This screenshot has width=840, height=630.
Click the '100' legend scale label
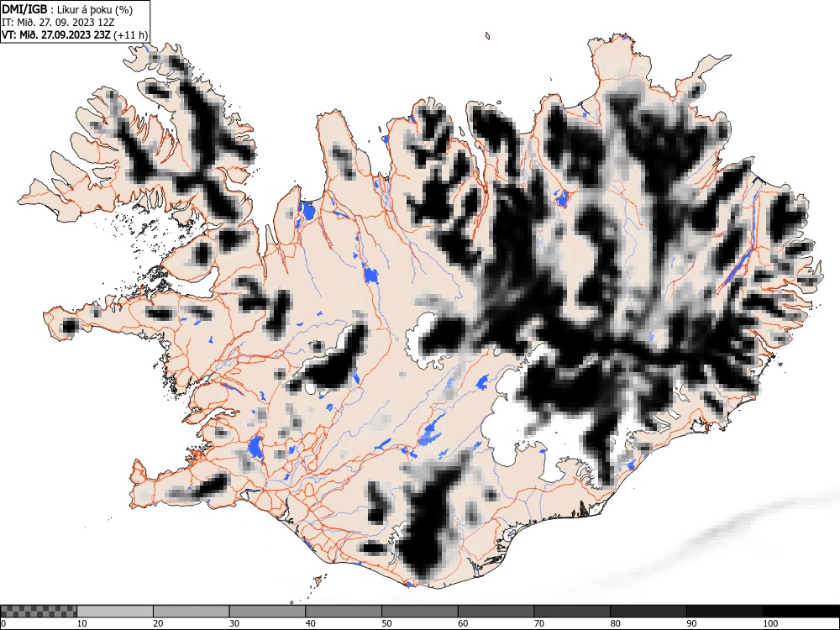point(769,623)
